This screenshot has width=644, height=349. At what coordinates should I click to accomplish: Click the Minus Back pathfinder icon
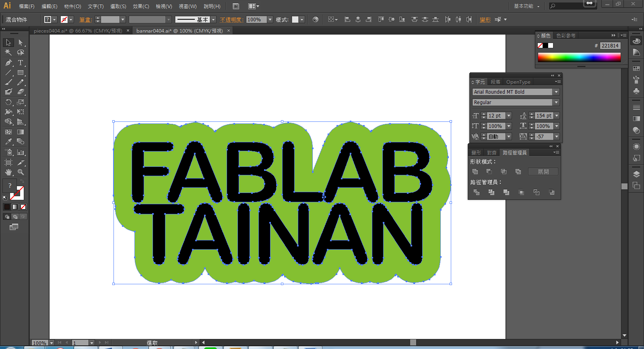[x=552, y=193]
